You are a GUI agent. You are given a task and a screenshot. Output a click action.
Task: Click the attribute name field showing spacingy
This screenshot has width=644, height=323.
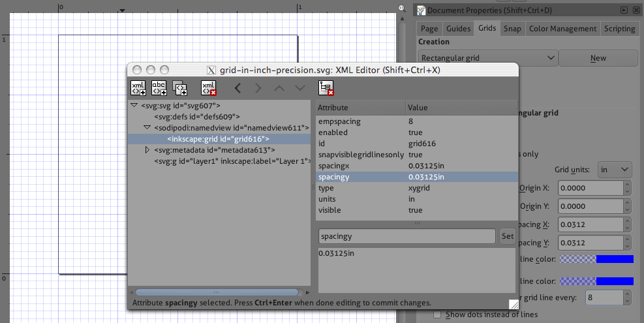(406, 236)
